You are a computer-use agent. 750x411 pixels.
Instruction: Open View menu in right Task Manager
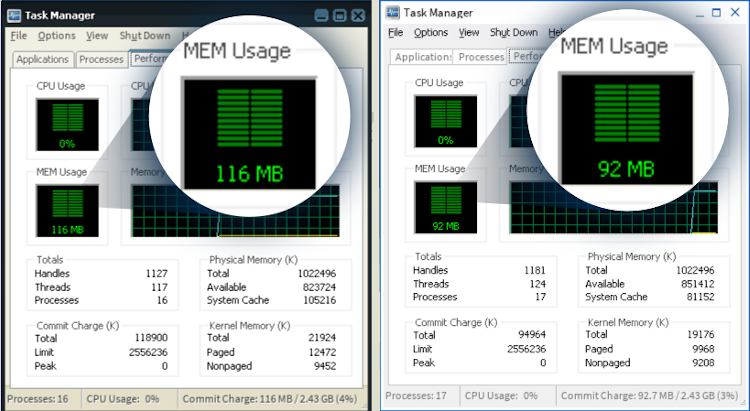(x=469, y=33)
